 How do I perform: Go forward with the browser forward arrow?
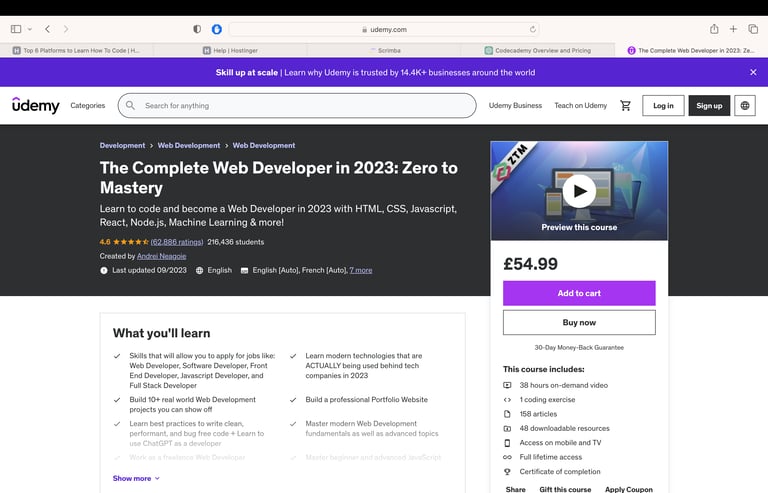point(66,29)
